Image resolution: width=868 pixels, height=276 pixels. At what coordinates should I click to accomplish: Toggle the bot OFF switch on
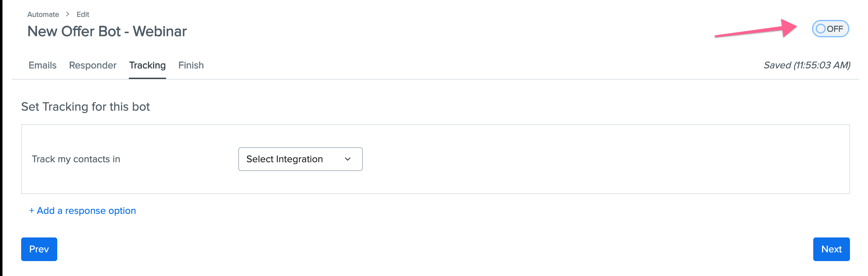(x=830, y=29)
